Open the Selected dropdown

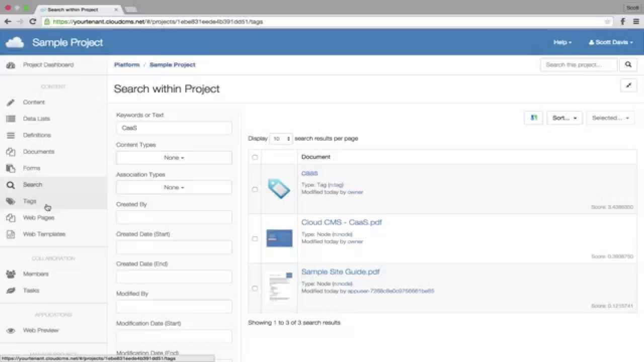point(610,118)
